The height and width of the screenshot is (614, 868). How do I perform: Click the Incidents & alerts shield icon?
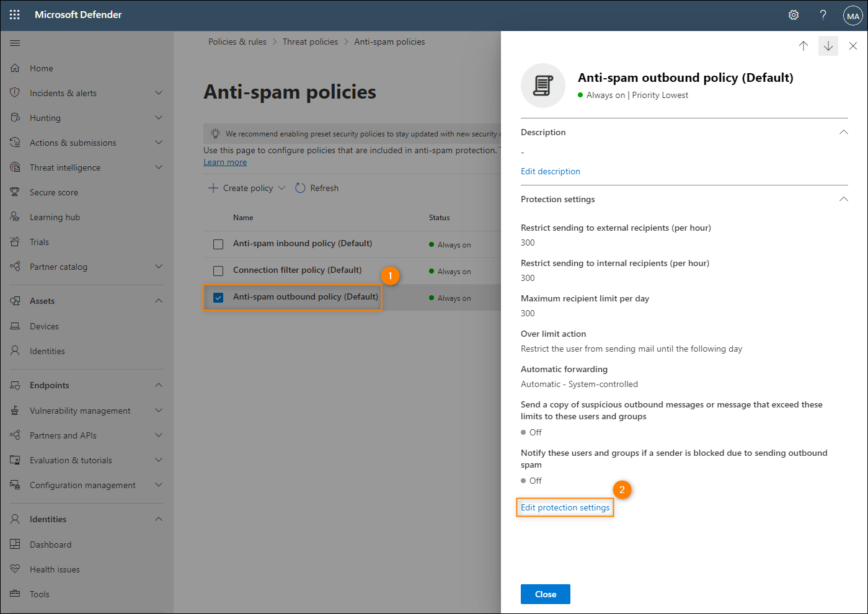pyautogui.click(x=15, y=93)
